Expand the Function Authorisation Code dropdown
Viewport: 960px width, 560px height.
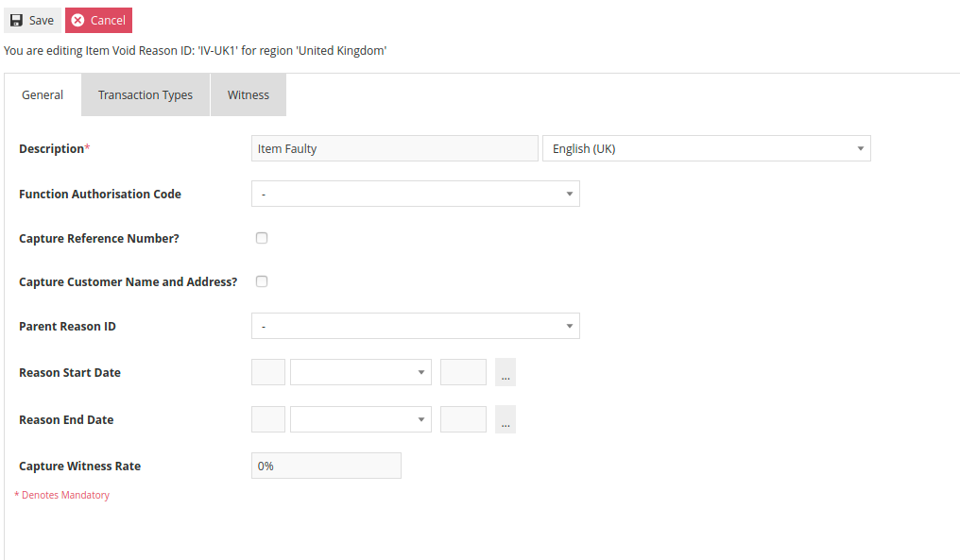tap(416, 194)
